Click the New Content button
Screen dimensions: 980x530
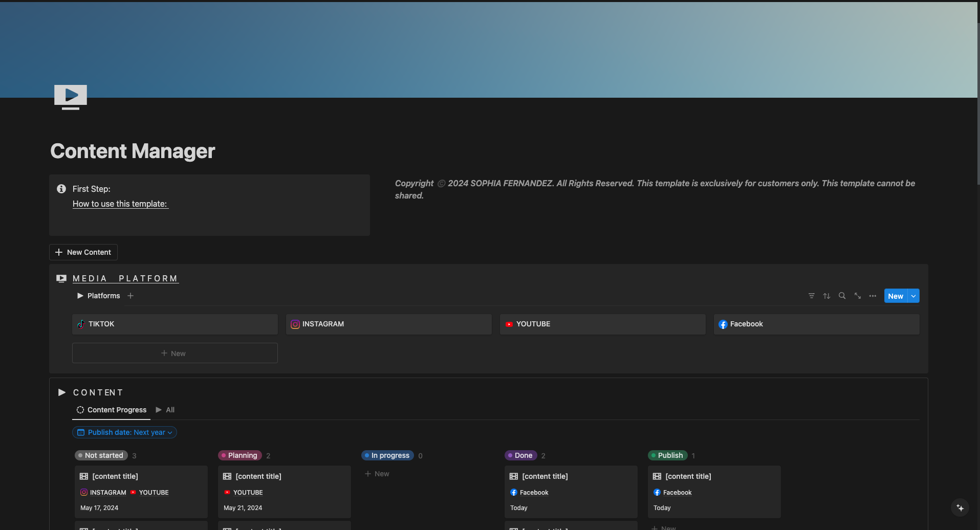[x=83, y=252]
